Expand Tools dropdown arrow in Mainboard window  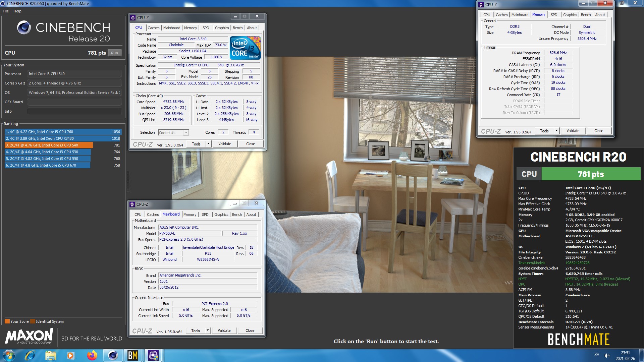tap(208, 330)
